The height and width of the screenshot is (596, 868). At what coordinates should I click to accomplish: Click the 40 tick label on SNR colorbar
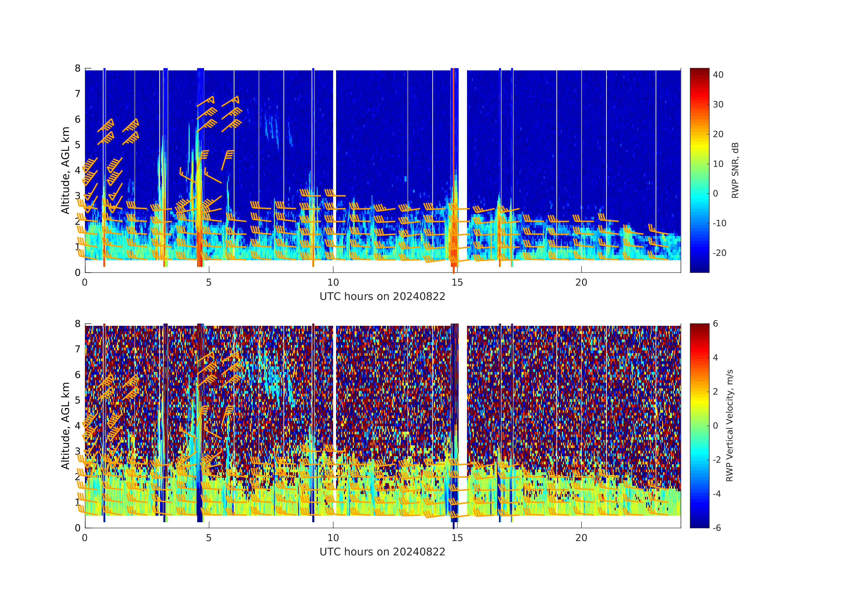718,75
